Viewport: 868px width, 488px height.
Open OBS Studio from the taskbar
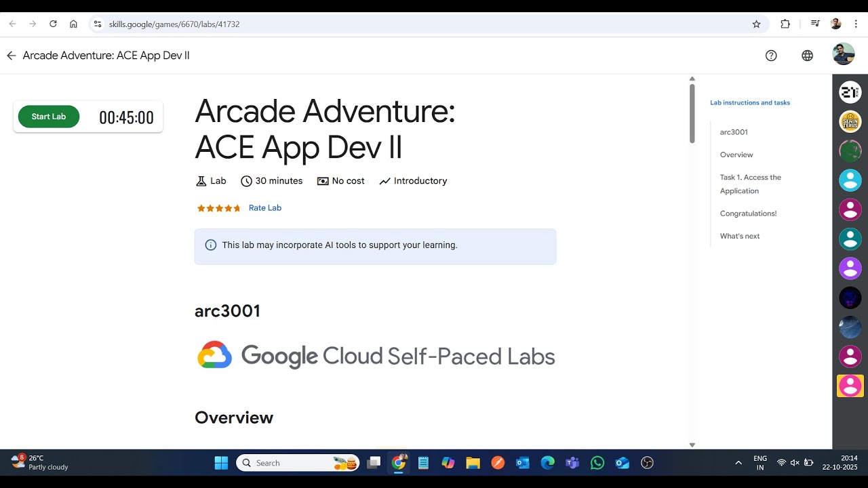point(647,463)
